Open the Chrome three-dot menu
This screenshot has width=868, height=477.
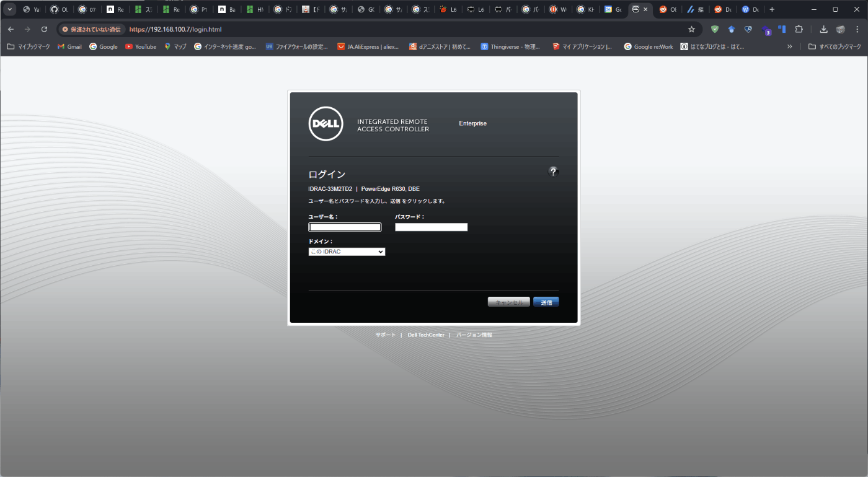[x=857, y=29]
